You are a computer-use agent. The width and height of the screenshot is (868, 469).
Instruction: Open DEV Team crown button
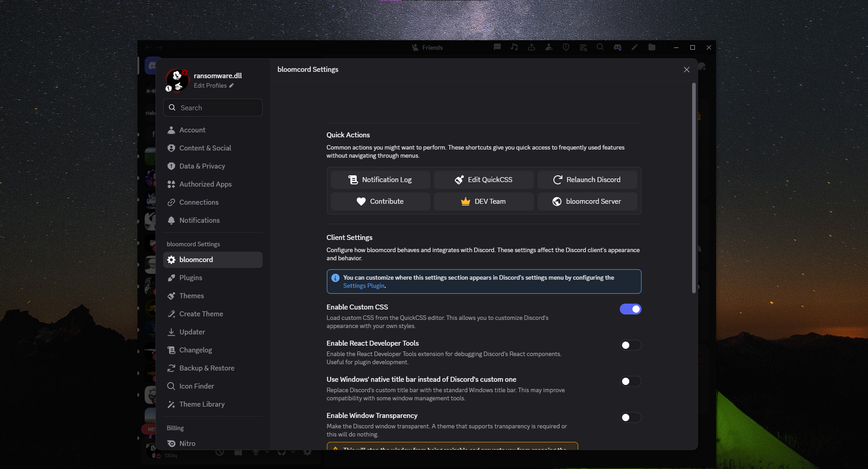(x=484, y=202)
